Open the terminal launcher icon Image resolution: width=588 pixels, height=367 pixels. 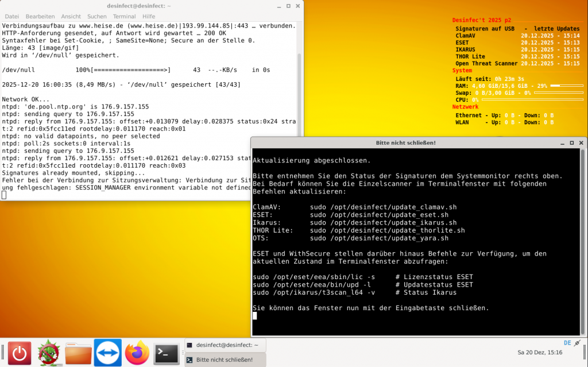click(167, 353)
